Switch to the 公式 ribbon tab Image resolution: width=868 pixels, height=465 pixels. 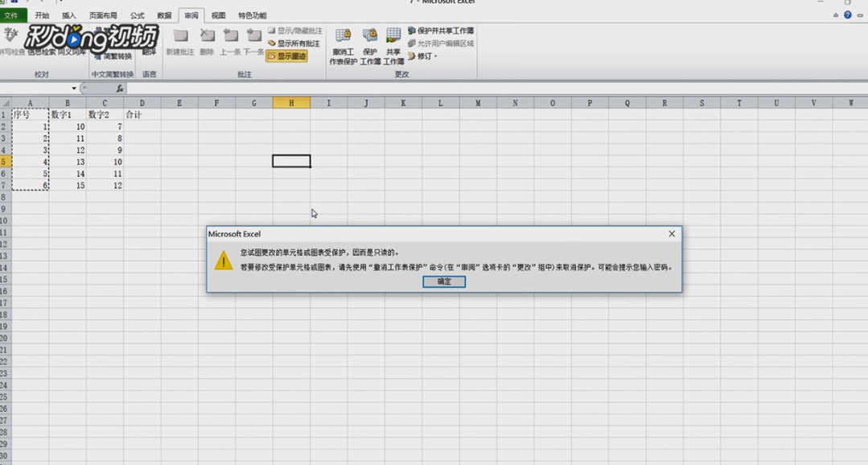[x=138, y=15]
